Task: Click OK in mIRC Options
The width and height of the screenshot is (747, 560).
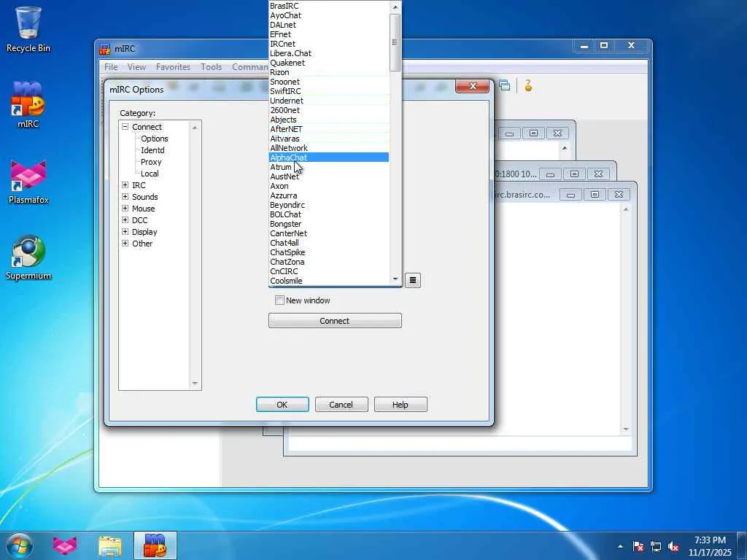Action: [282, 405]
